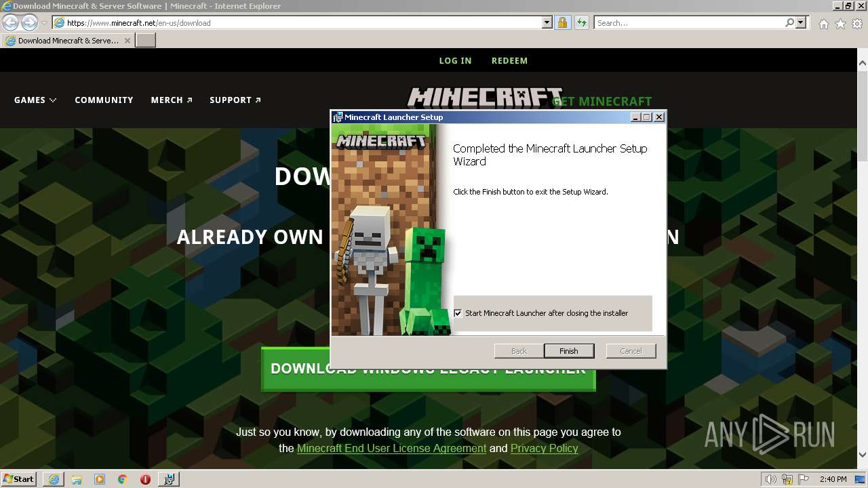Click the IE window title bar icon
This screenshot has height=488, width=868.
[x=6, y=6]
